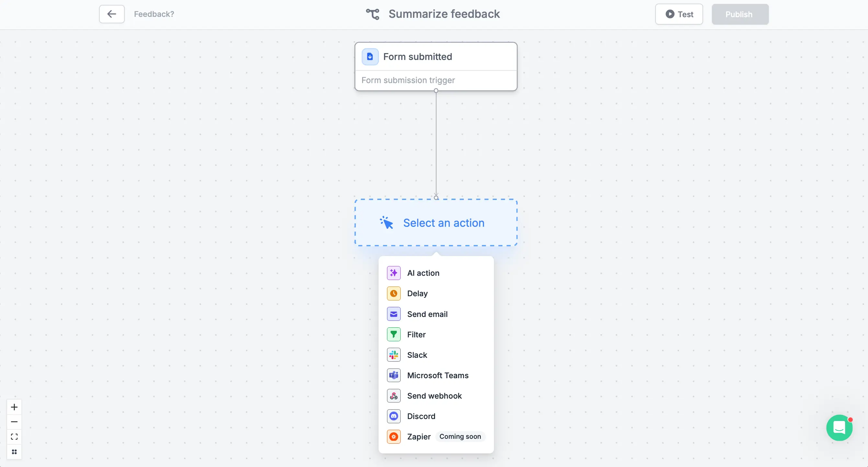Click the Filter funnel icon
Image resolution: width=868 pixels, height=467 pixels.
[x=394, y=334]
